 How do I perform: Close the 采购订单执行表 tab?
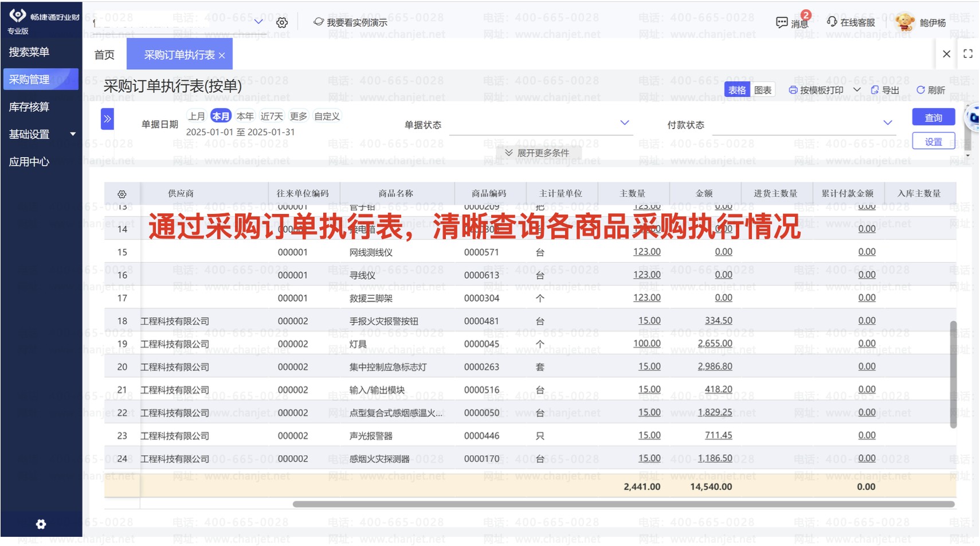[x=222, y=56]
